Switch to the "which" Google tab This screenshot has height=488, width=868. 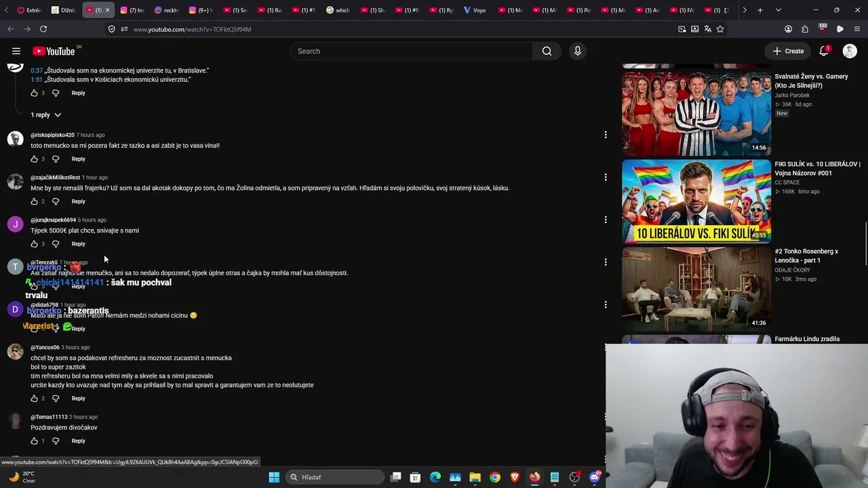pos(338,10)
